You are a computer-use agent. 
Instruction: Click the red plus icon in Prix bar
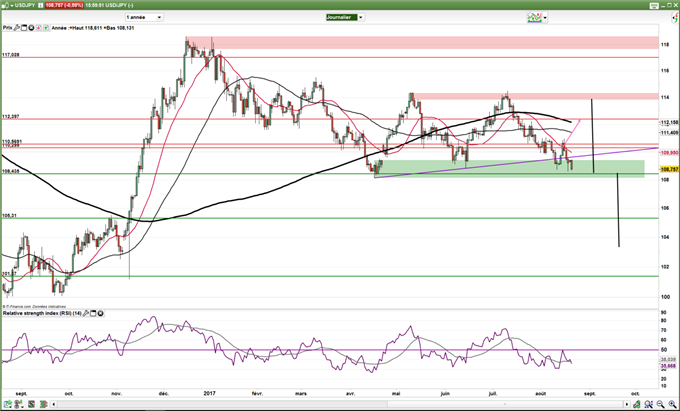[x=39, y=28]
